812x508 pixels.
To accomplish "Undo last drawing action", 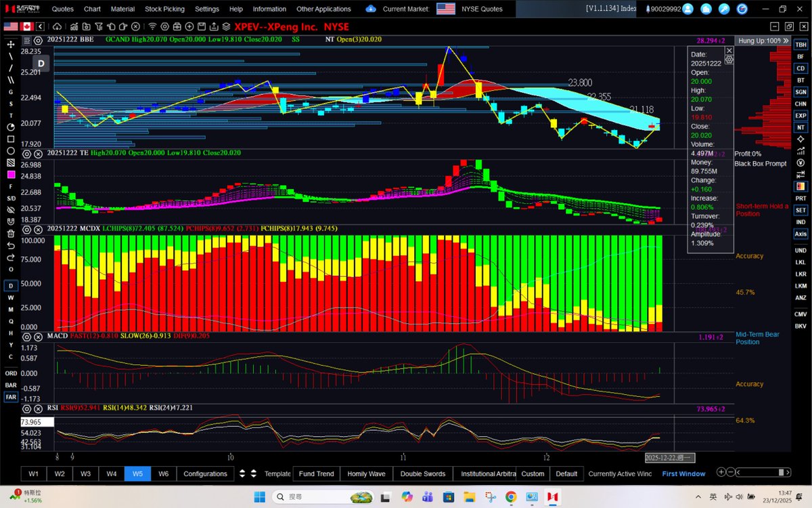I will click(x=11, y=245).
